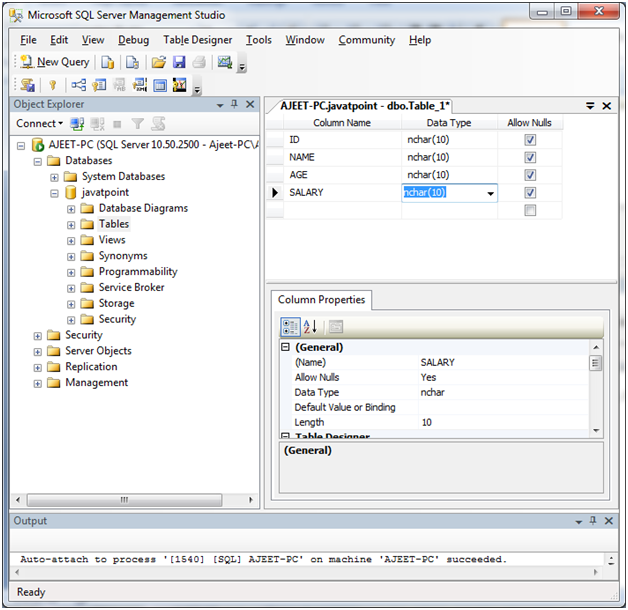The height and width of the screenshot is (610, 628).
Task: Pin the Object Explorer panel
Action: [235, 105]
